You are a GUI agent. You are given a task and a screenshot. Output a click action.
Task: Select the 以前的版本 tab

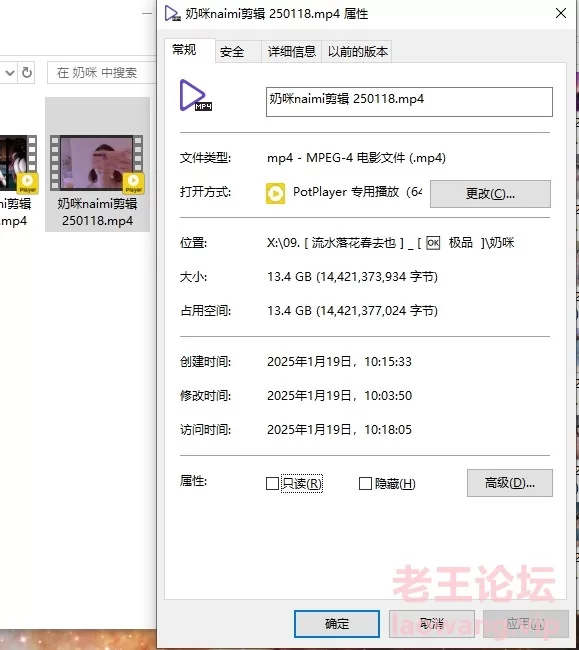point(357,51)
